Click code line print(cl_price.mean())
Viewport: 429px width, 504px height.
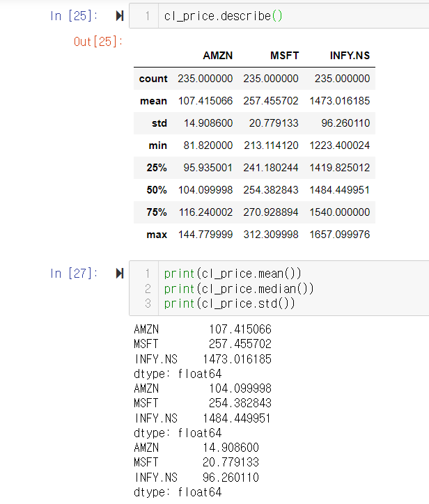click(x=233, y=274)
